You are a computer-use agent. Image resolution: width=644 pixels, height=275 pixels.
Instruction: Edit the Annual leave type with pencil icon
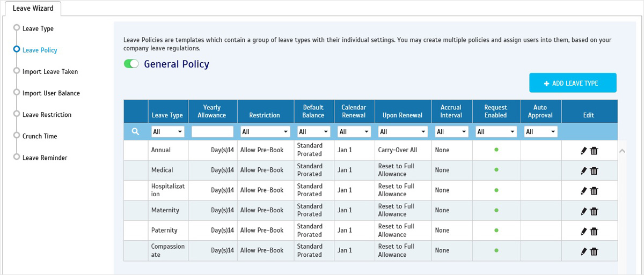click(584, 151)
